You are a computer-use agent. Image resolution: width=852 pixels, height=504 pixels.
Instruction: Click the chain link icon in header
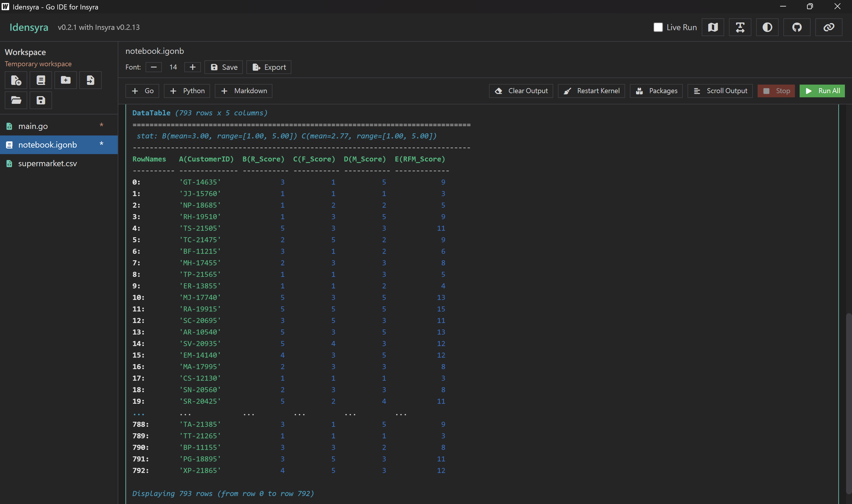pyautogui.click(x=829, y=27)
